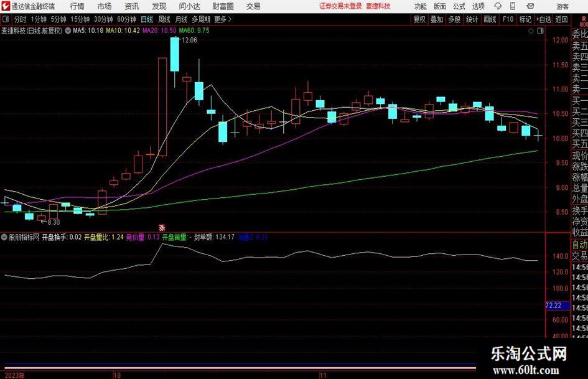588x379 pixels.
Task: Open the 行情 menu
Action: click(x=77, y=6)
